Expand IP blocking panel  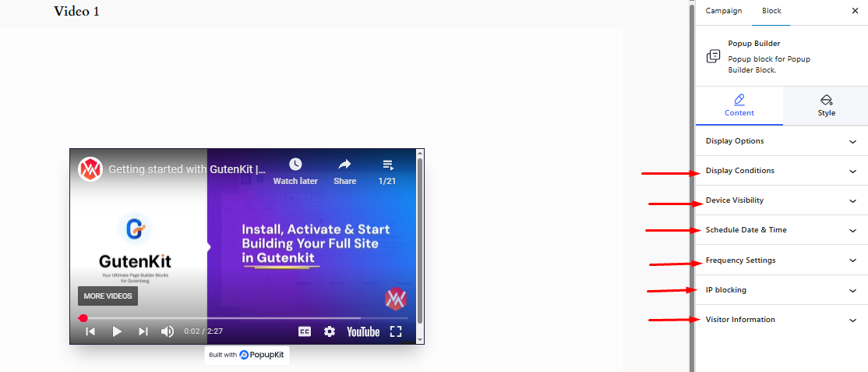pyautogui.click(x=782, y=290)
